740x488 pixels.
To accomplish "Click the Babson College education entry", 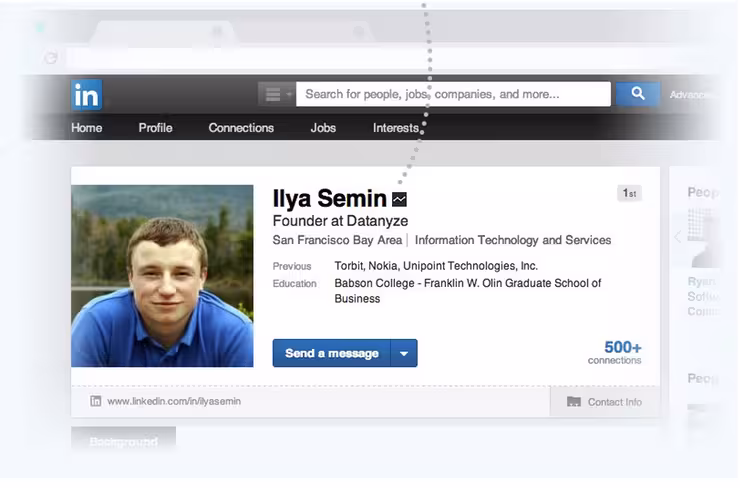I will 468,291.
